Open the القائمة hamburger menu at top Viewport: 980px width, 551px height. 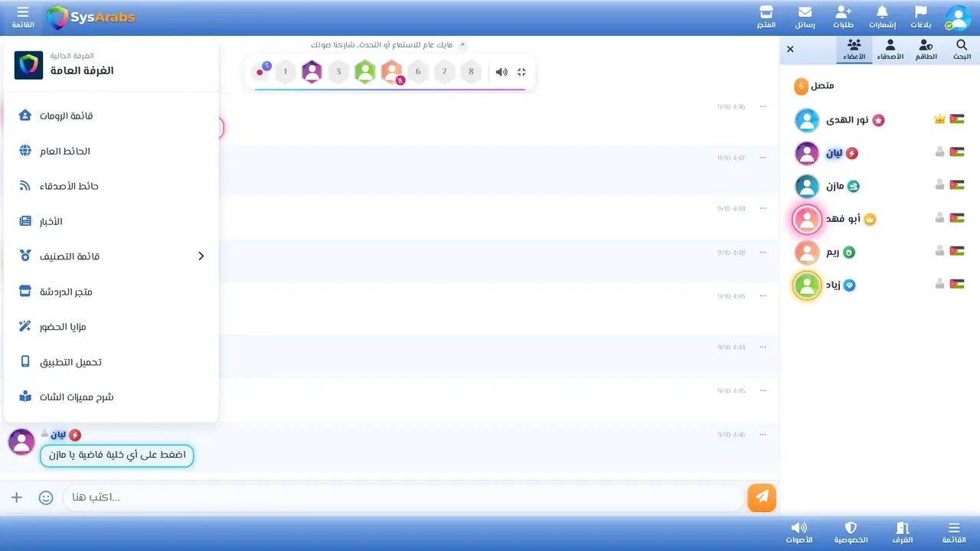[x=23, y=17]
